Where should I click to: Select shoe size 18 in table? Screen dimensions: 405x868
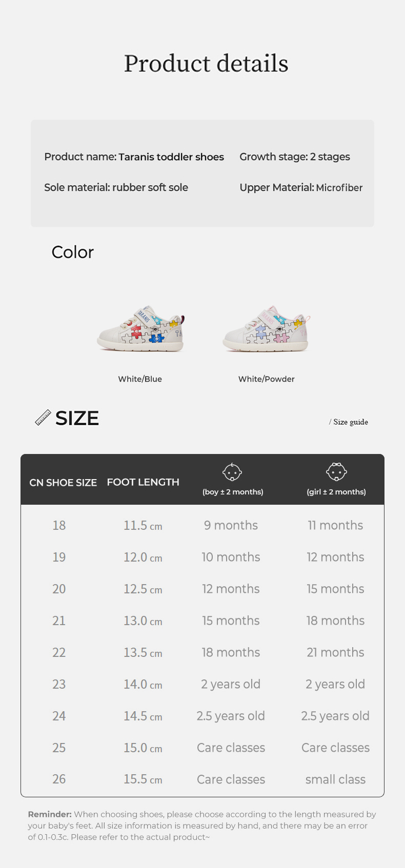[x=59, y=525]
